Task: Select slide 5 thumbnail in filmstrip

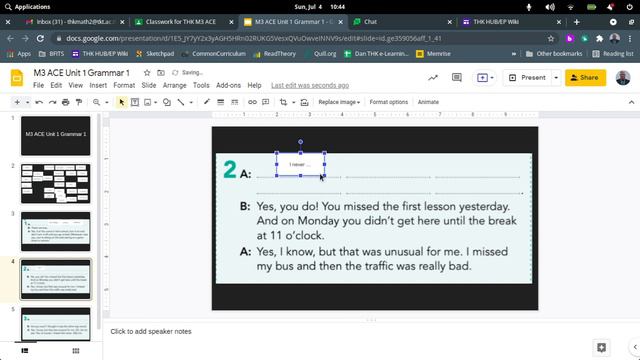Action: pyautogui.click(x=56, y=324)
